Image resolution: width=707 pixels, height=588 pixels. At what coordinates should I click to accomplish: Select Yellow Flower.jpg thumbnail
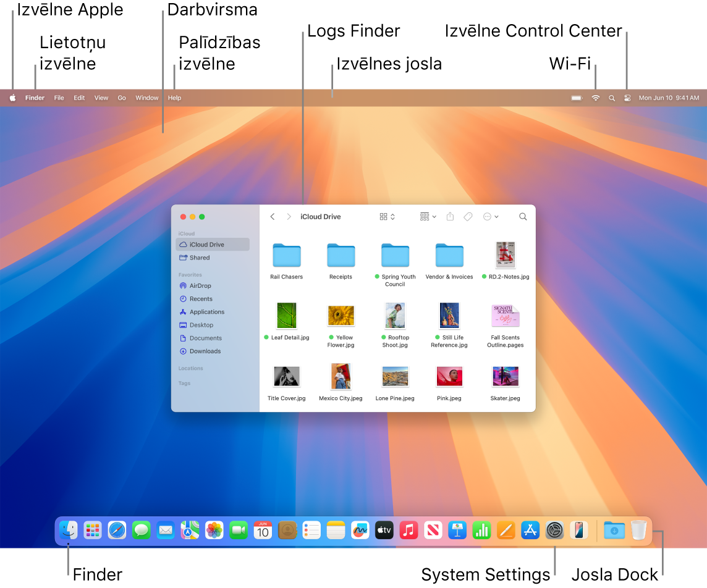pyautogui.click(x=341, y=316)
